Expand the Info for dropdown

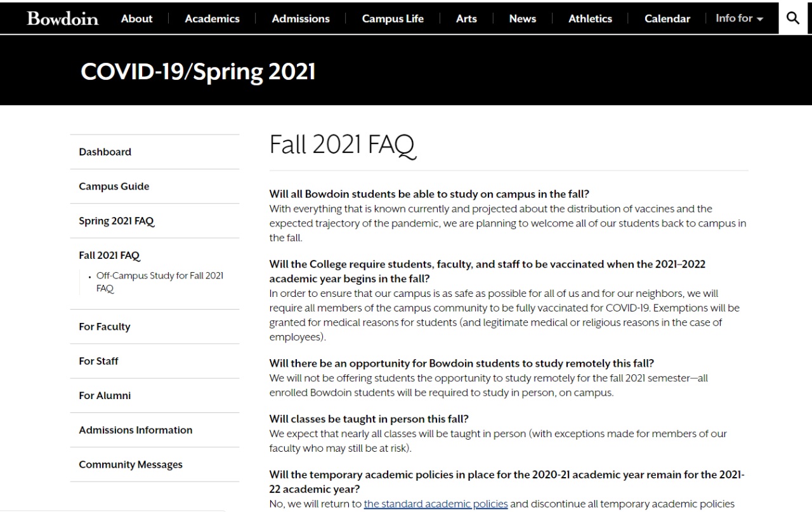(x=739, y=18)
